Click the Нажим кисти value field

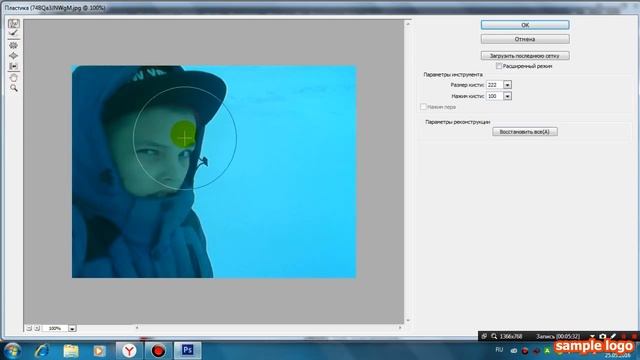(x=494, y=96)
